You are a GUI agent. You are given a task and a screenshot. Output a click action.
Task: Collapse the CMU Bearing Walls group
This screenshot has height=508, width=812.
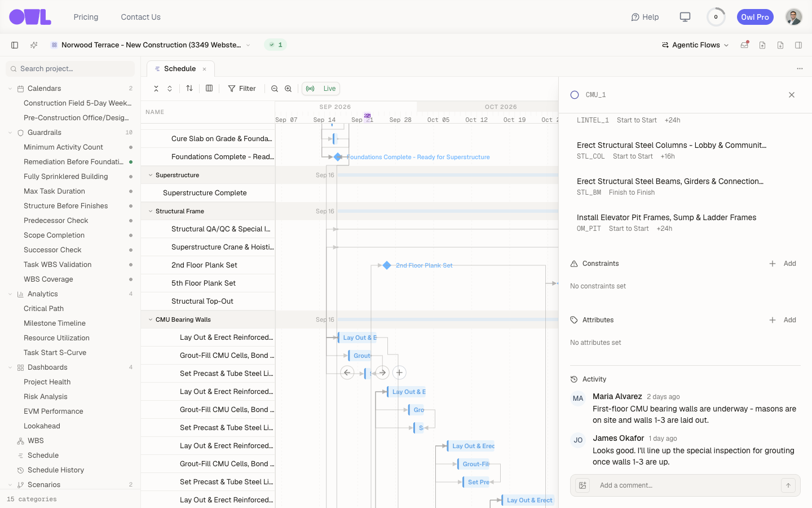151,319
